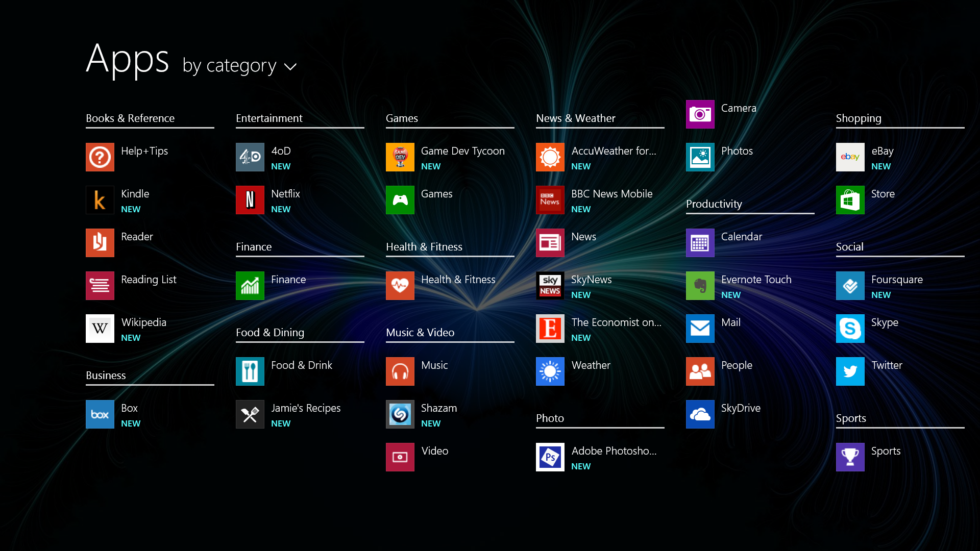Launch the 4oD app icon
The width and height of the screenshot is (980, 551).
pyautogui.click(x=250, y=157)
